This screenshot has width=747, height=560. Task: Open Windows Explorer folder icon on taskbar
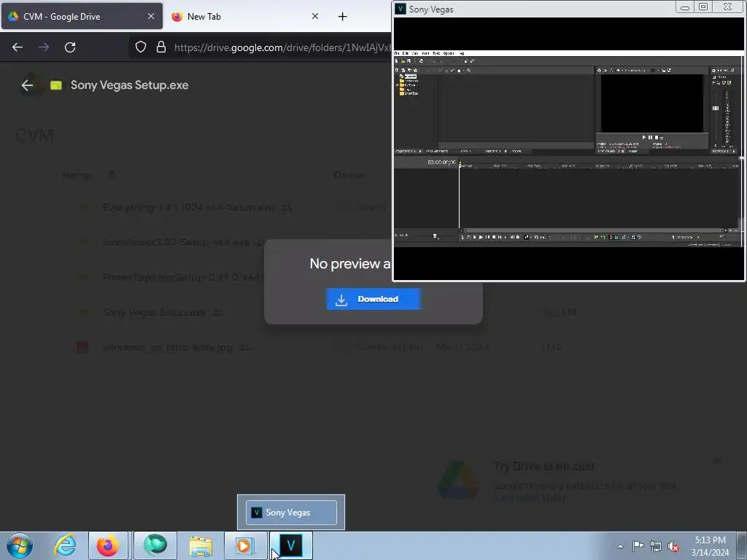pos(201,545)
